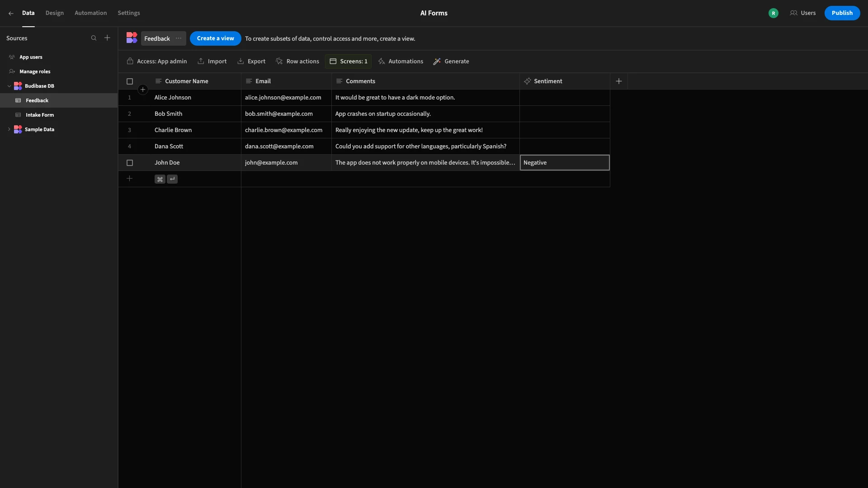This screenshot has width=868, height=488.
Task: Open Manage roles in sidebar
Action: [x=59, y=71]
